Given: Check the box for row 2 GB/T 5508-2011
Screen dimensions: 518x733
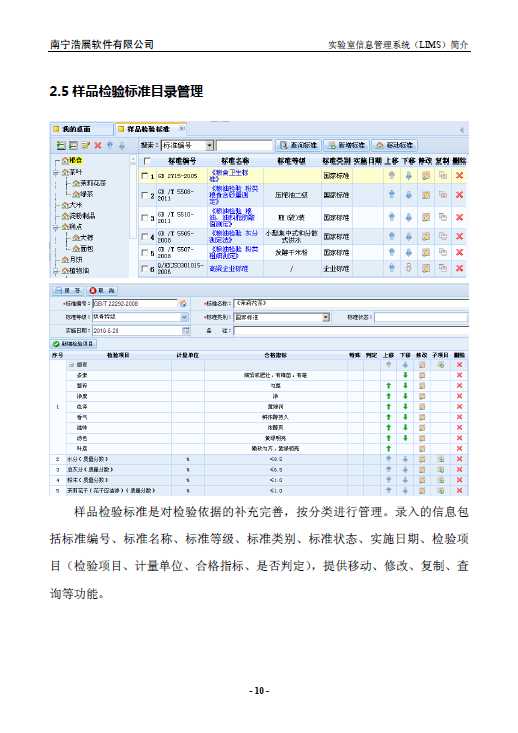Looking at the screenshot, I should (x=144, y=195).
